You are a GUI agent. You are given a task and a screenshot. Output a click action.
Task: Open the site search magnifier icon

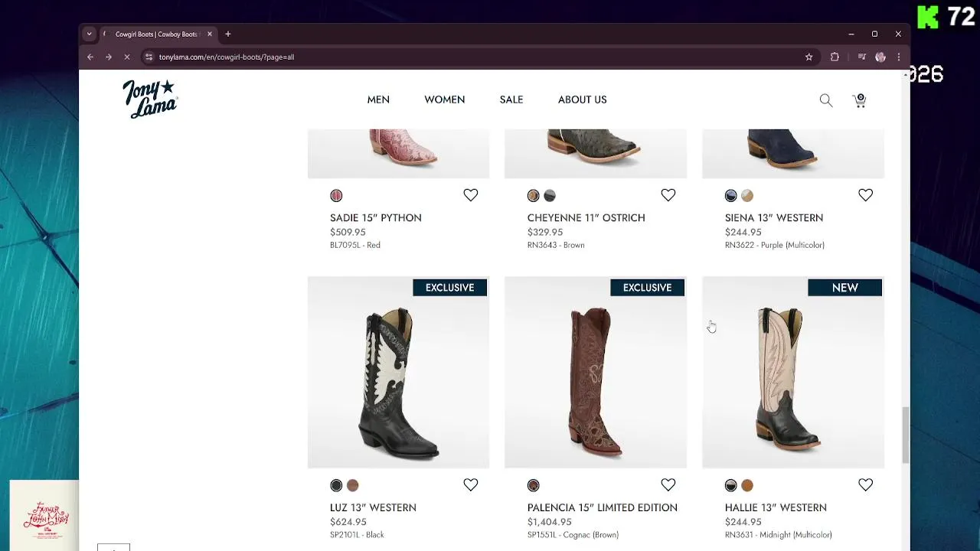pyautogui.click(x=825, y=100)
